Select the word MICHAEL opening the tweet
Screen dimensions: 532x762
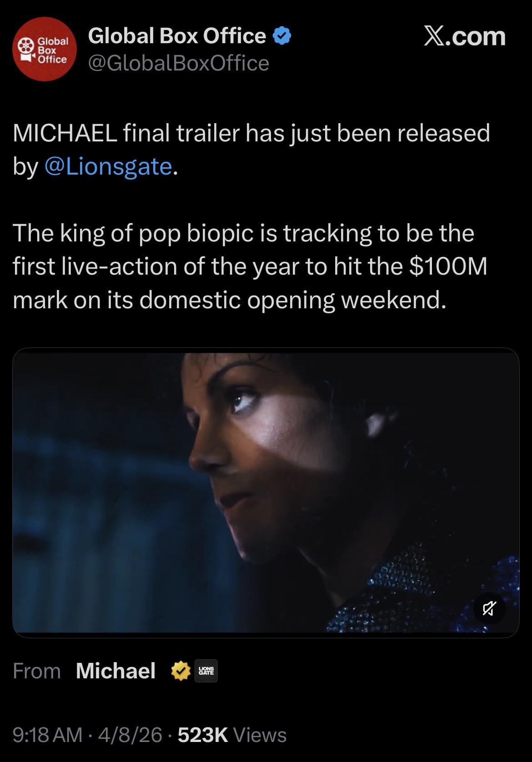click(65, 133)
